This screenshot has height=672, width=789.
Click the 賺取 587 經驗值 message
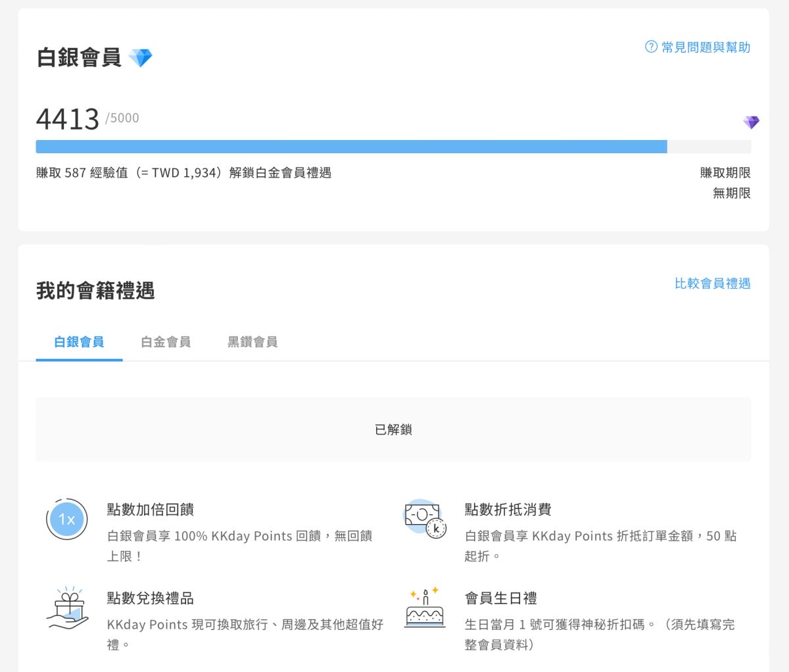tap(184, 173)
